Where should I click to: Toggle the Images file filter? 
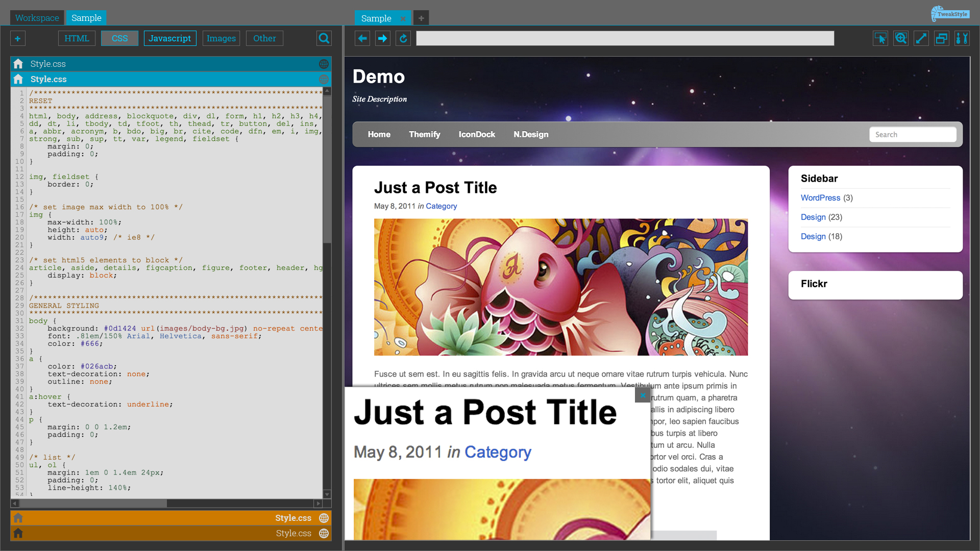pos(221,38)
